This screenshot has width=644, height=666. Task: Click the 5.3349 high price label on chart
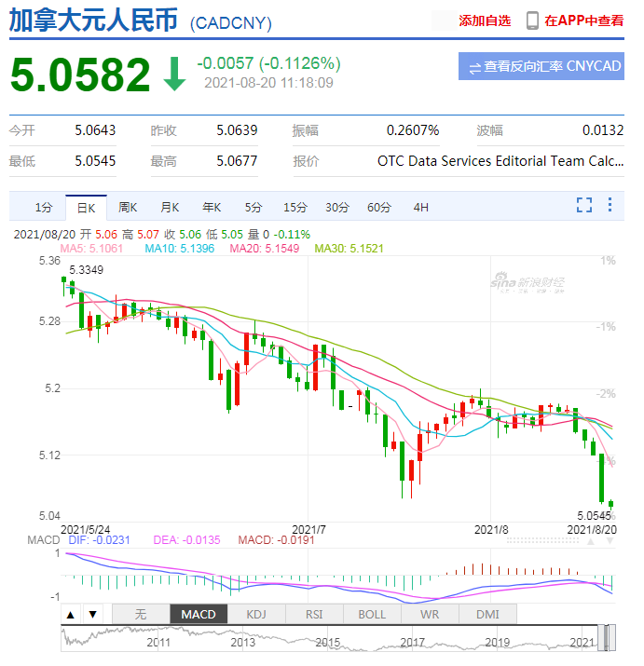coord(87,270)
